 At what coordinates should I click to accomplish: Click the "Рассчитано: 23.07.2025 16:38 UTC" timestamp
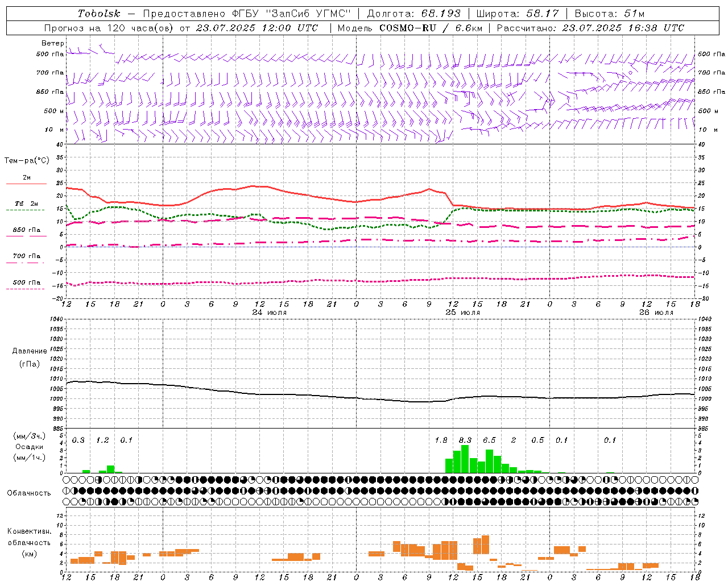tap(590, 28)
